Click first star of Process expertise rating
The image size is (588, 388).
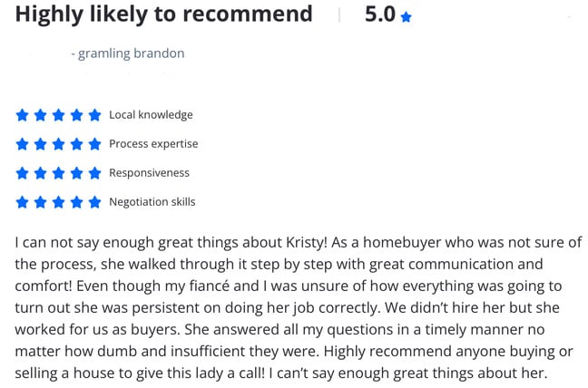tap(22, 144)
